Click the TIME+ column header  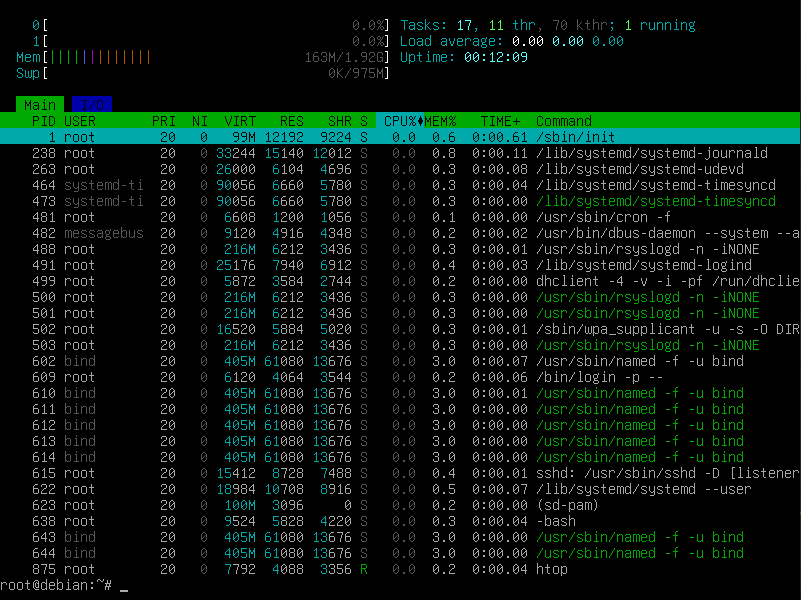coord(500,121)
